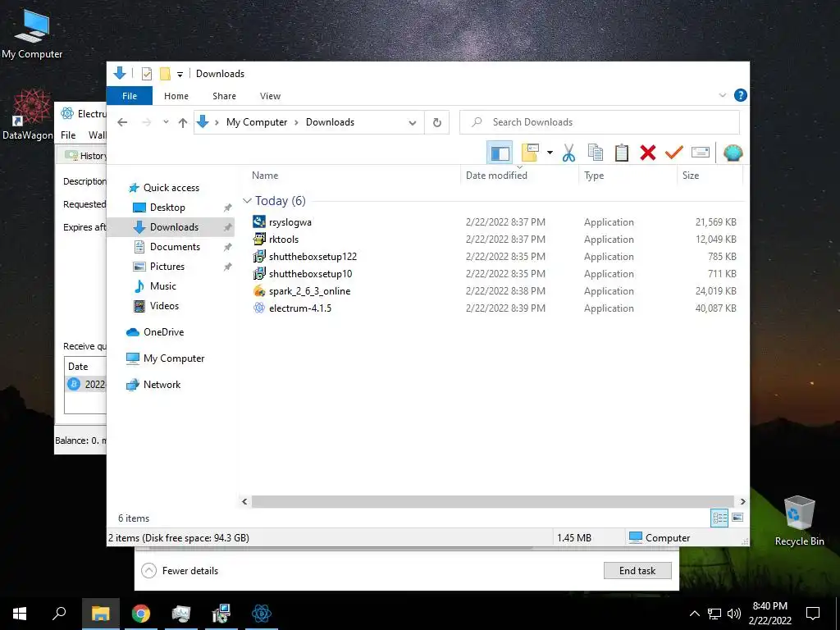Click the Search Downloads field
Image resolution: width=840 pixels, height=630 pixels.
pos(600,122)
